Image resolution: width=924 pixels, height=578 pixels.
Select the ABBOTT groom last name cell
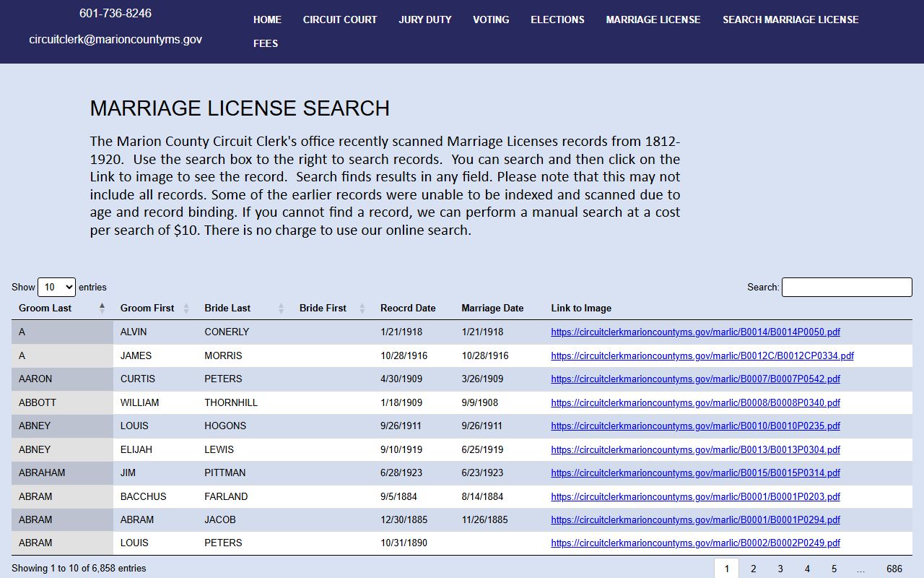pos(62,402)
